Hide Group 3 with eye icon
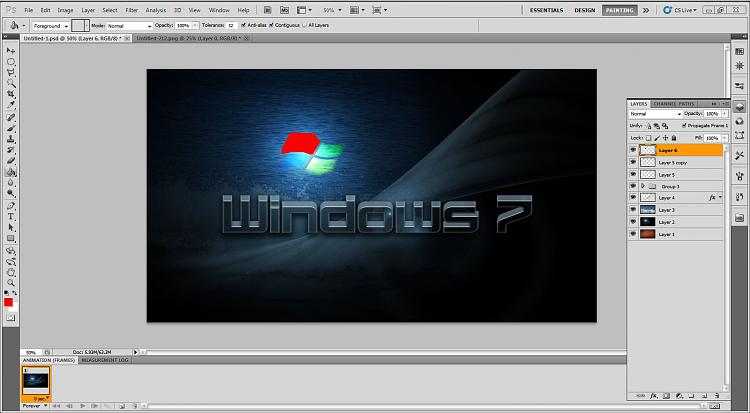 pos(633,186)
